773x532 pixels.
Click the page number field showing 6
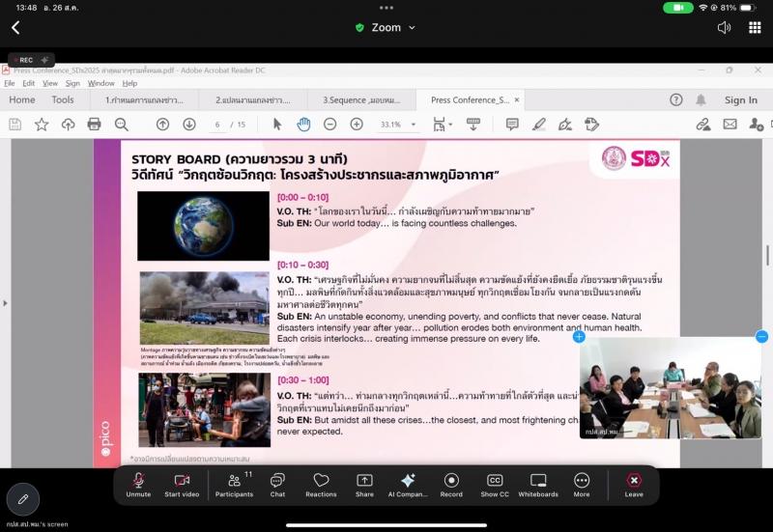(x=217, y=125)
